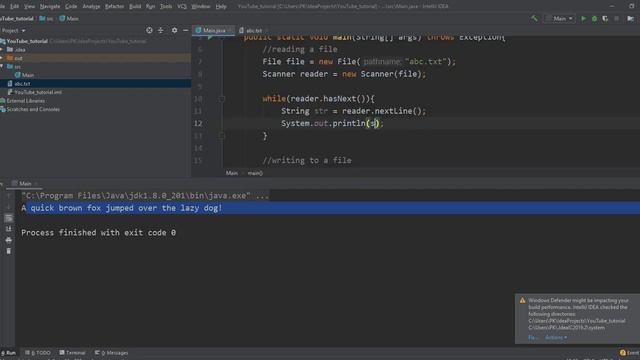
Task: Open the Terminal tool window
Action: (72, 353)
